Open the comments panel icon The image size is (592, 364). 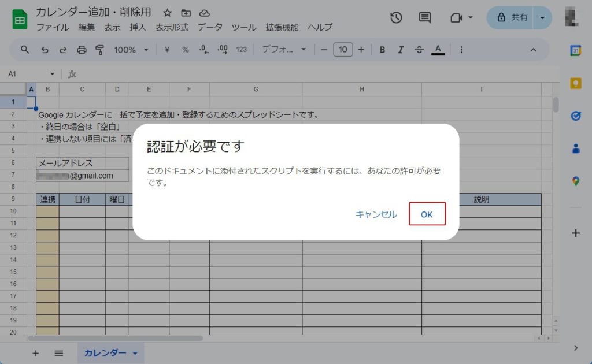[425, 17]
